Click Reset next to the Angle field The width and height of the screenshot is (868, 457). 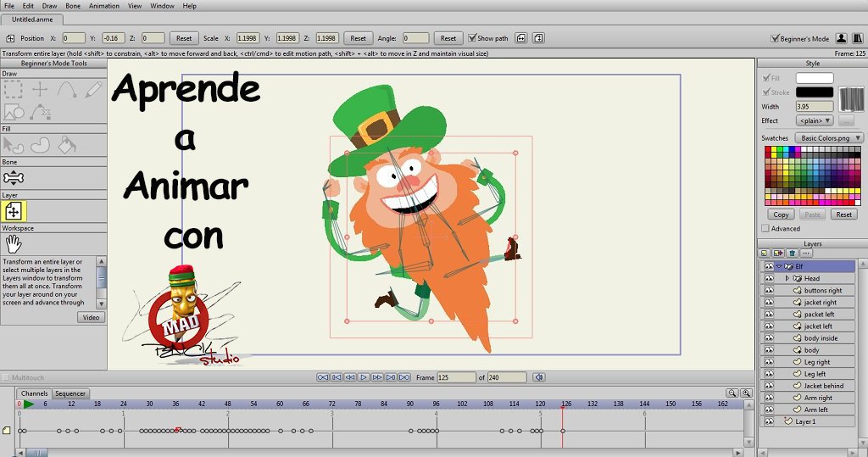click(448, 38)
